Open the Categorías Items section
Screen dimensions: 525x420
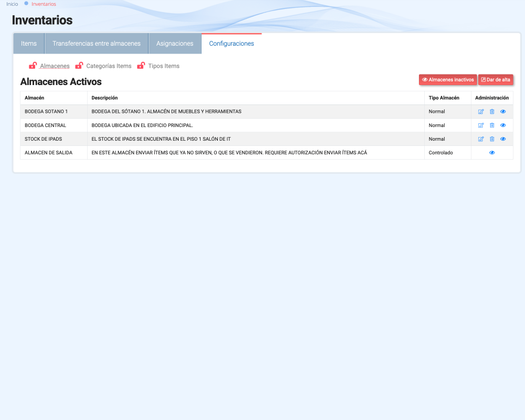point(109,66)
